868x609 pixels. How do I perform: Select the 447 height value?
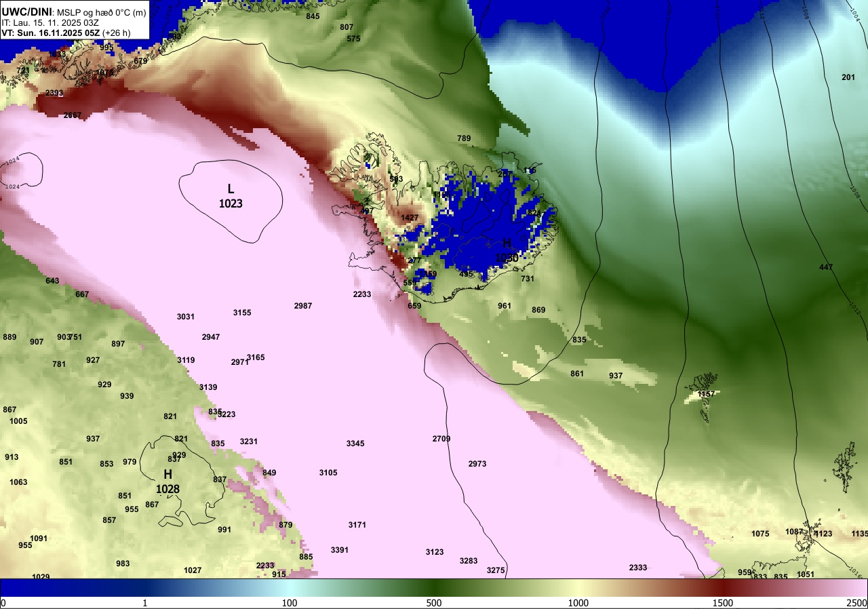pyautogui.click(x=826, y=267)
